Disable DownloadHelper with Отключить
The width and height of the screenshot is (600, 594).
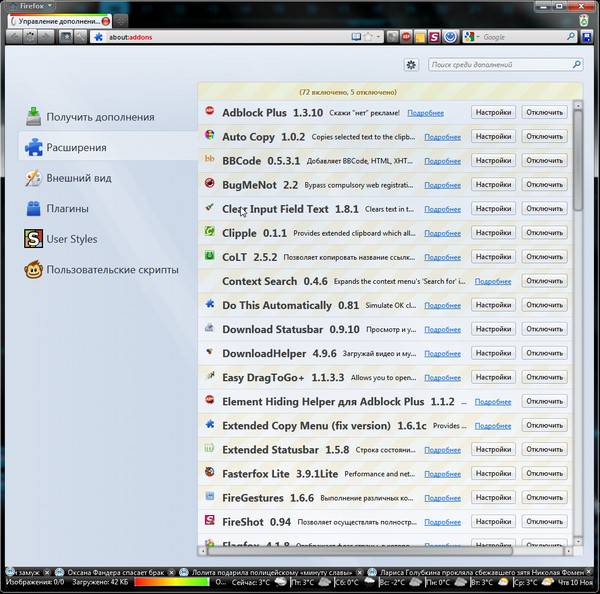545,353
